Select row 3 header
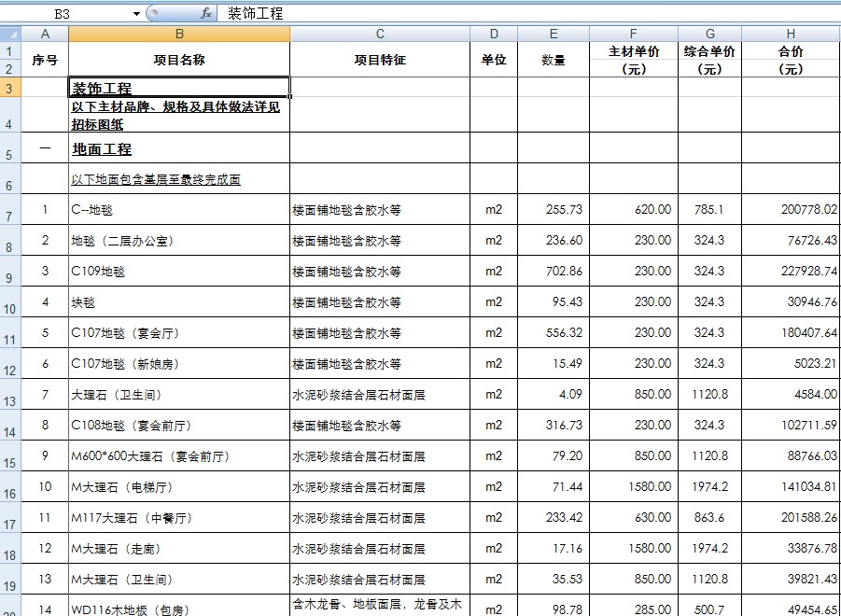 (10, 88)
